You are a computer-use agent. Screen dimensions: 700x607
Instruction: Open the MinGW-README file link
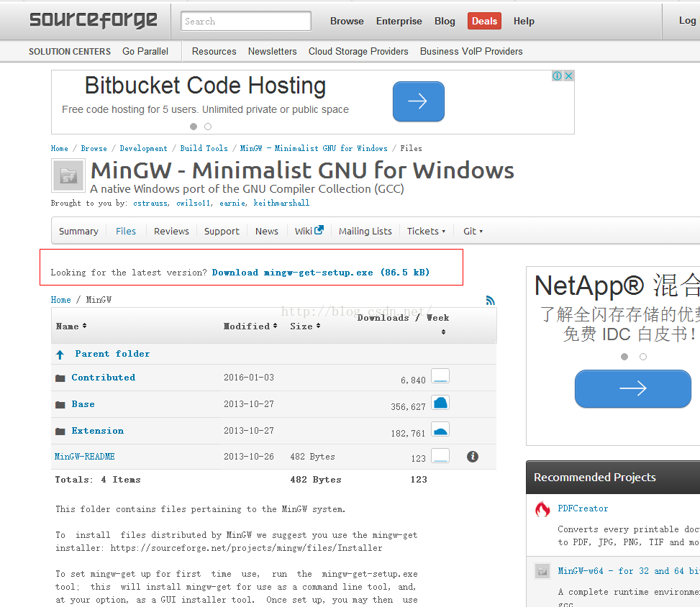click(84, 457)
